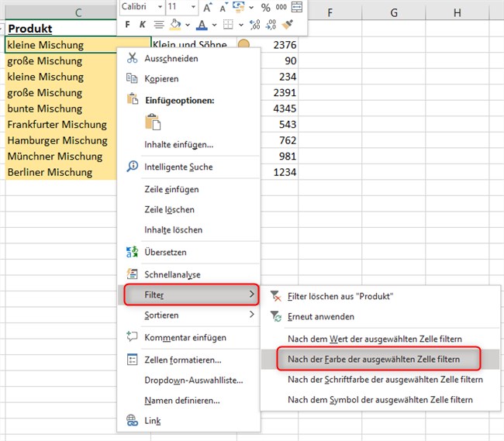
Task: Choose Zeile einfügen
Action: point(171,190)
